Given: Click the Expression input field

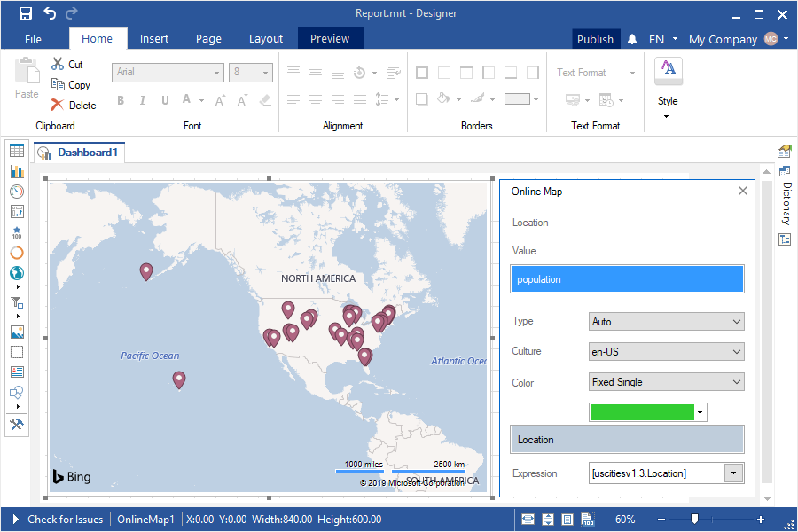Looking at the screenshot, I should coord(656,473).
